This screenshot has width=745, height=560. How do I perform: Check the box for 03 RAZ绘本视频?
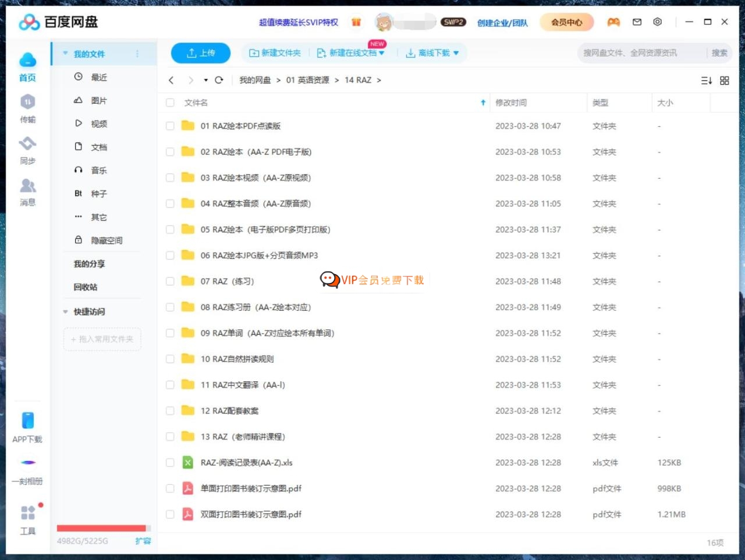170,178
